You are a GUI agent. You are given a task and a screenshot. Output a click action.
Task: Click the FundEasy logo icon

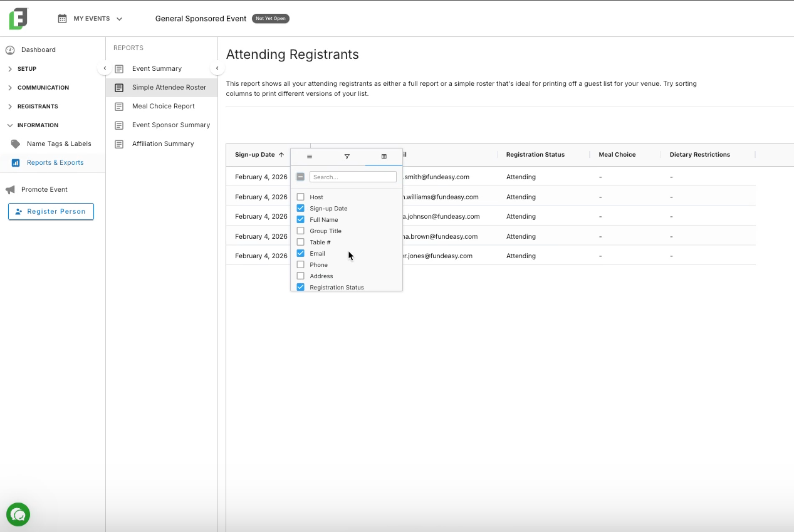[18, 19]
